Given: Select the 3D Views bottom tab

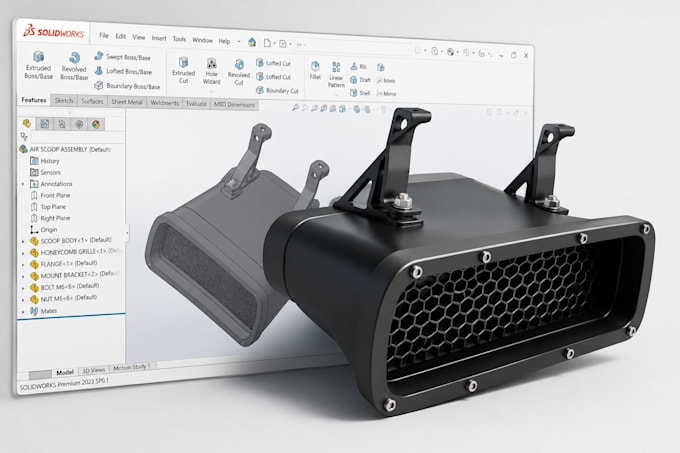Looking at the screenshot, I should pyautogui.click(x=94, y=370).
